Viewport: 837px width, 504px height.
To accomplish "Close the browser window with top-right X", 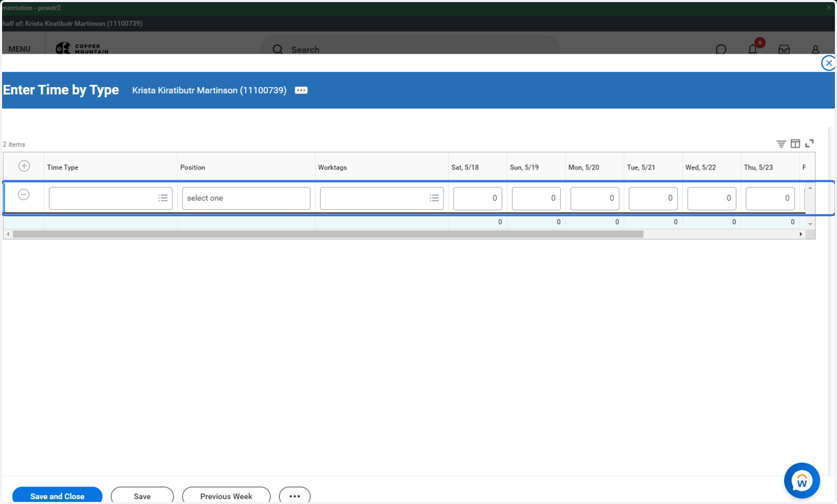I will [830, 7].
